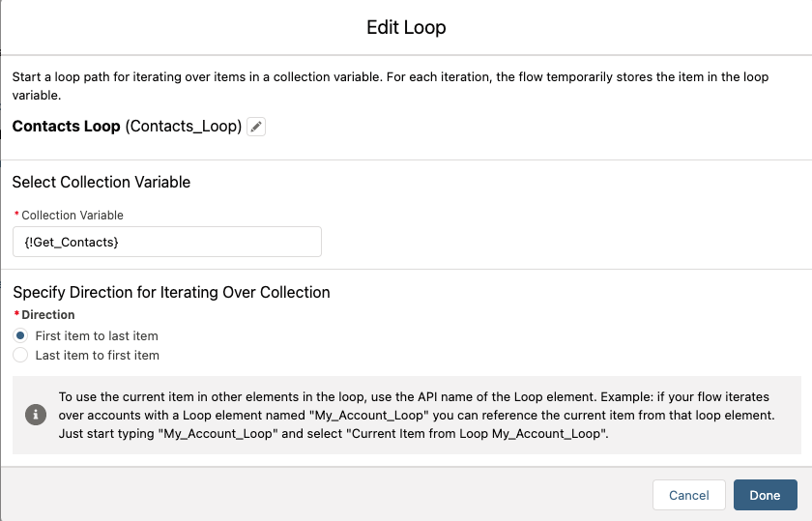Click the red asterisk beside Direction
This screenshot has width=812, height=521.
pos(15,315)
